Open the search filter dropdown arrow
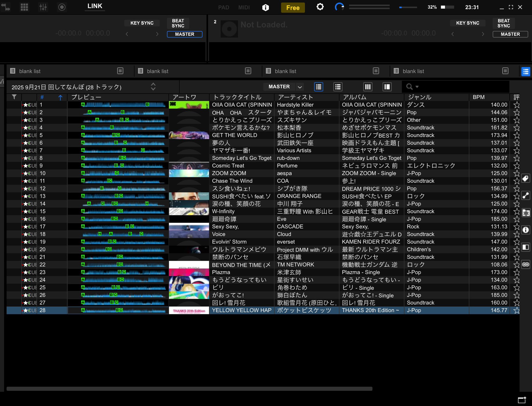This screenshot has height=406, width=532. 417,87
